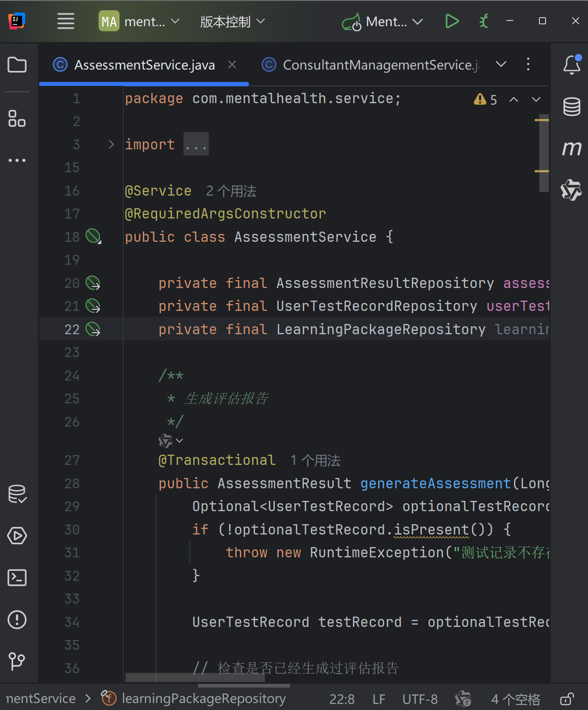Expand the collapsed import block
The image size is (588, 710).
[111, 145]
